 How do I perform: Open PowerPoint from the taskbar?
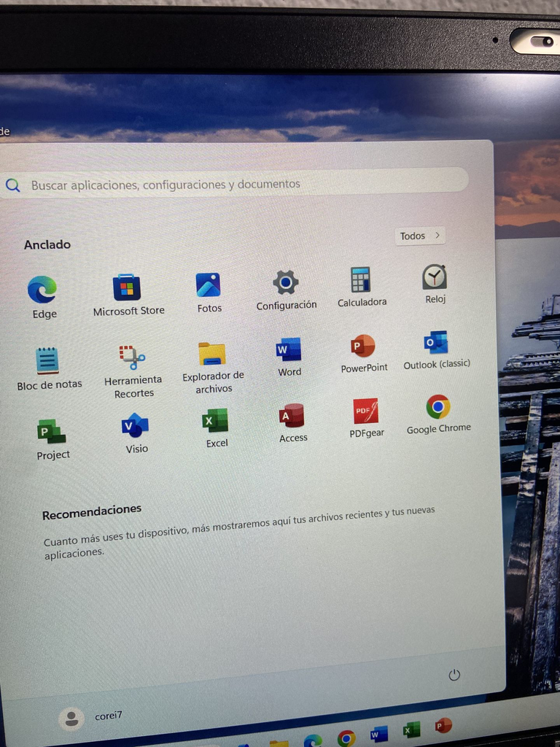click(443, 726)
